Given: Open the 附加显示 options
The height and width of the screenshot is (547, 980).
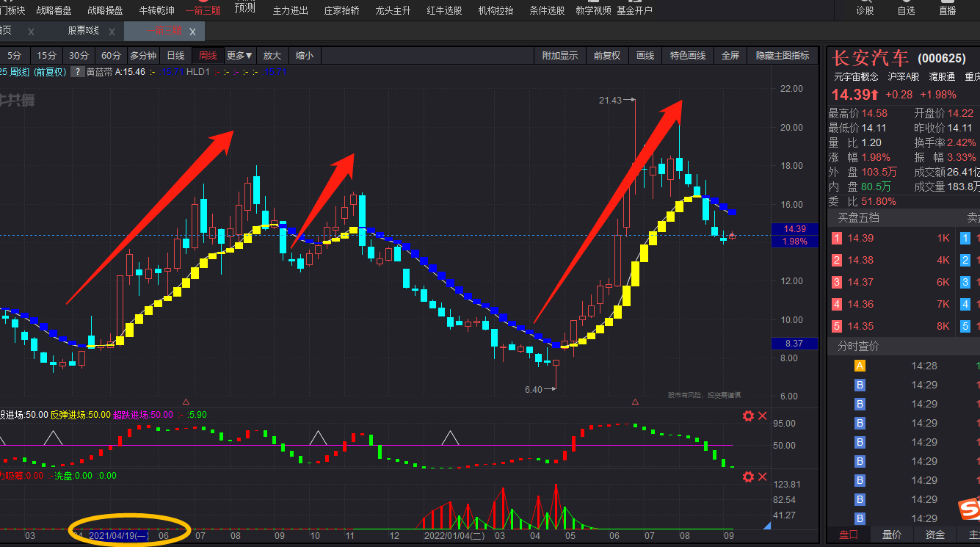Looking at the screenshot, I should pos(559,56).
